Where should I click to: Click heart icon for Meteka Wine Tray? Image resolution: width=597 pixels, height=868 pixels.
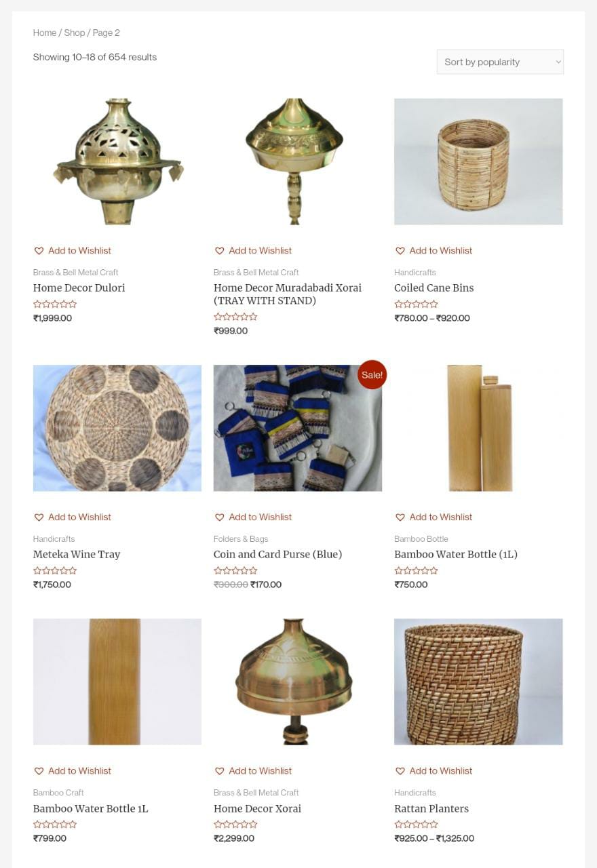point(39,517)
